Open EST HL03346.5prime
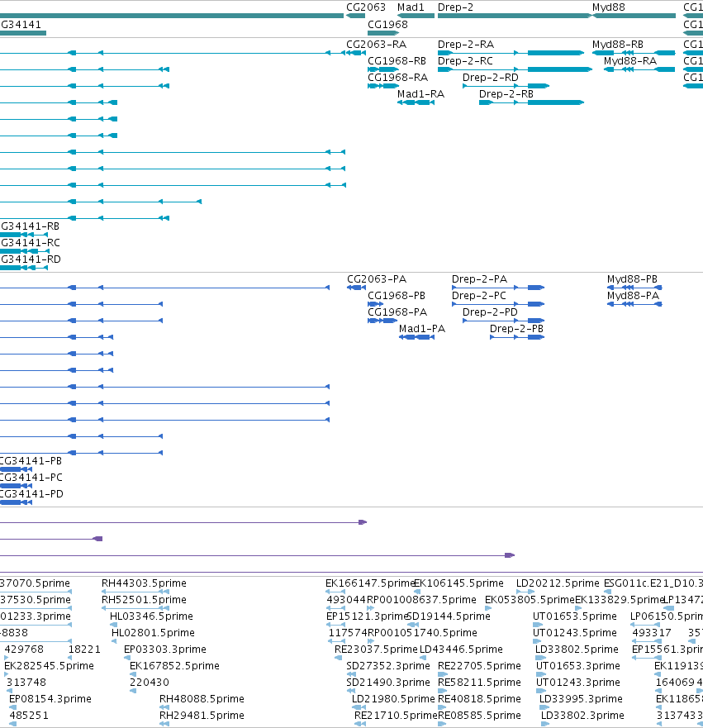 151,616
